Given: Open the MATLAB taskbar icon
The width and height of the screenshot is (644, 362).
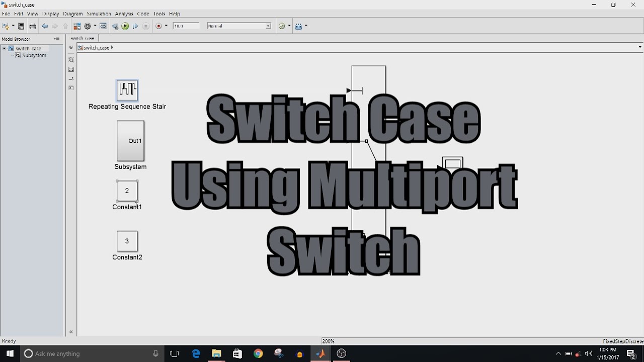Looking at the screenshot, I should pos(320,353).
